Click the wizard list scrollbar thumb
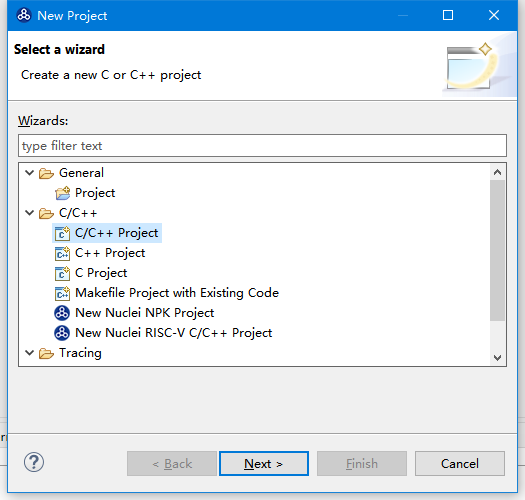525x500 pixels. coord(497,251)
